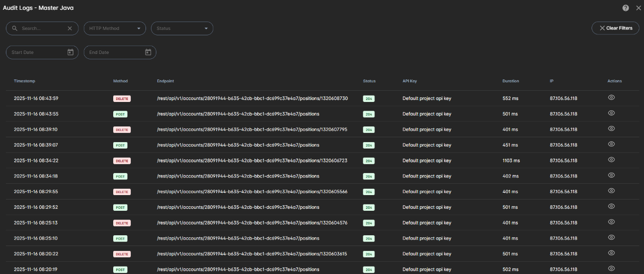Click DELETE badge in 08:29:55 row
The image size is (644, 274).
[x=122, y=192]
